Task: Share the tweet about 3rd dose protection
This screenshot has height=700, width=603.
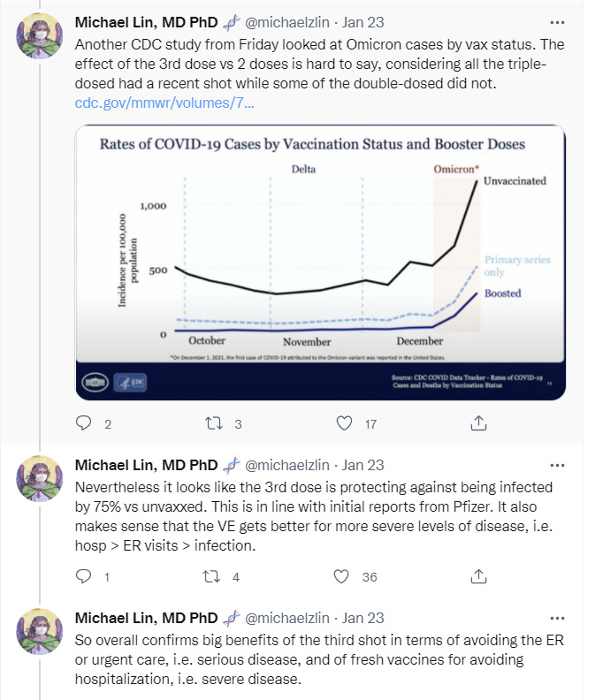Action: pos(478,576)
